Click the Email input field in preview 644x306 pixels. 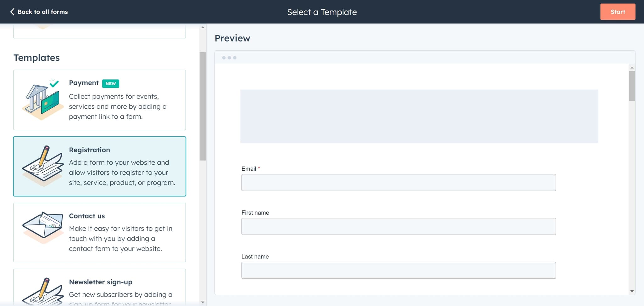398,183
